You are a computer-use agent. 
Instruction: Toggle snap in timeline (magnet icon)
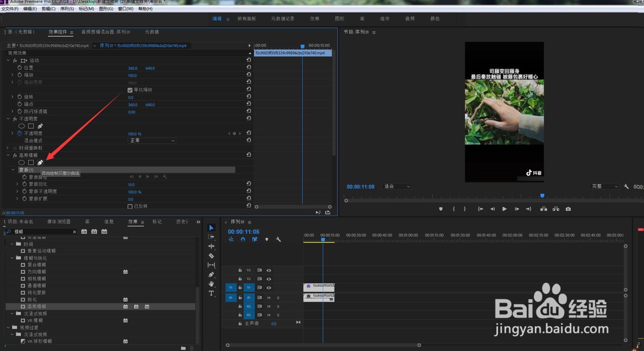coord(243,239)
